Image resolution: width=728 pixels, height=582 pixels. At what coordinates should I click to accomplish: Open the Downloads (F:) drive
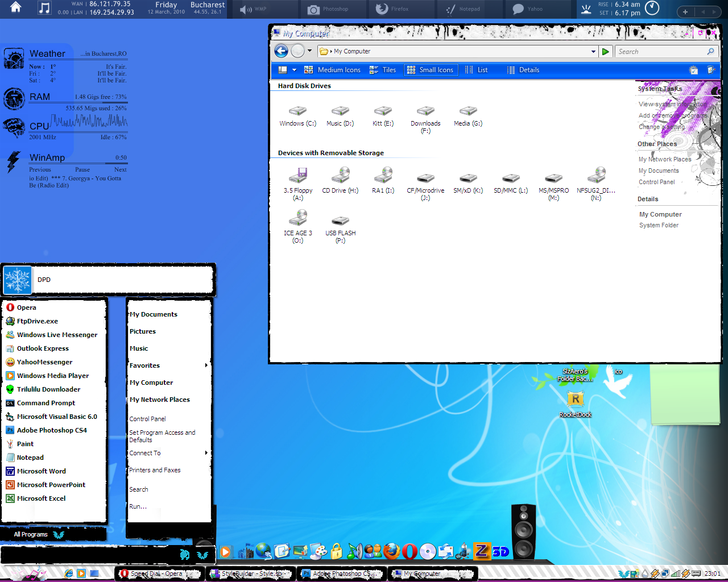point(425,120)
